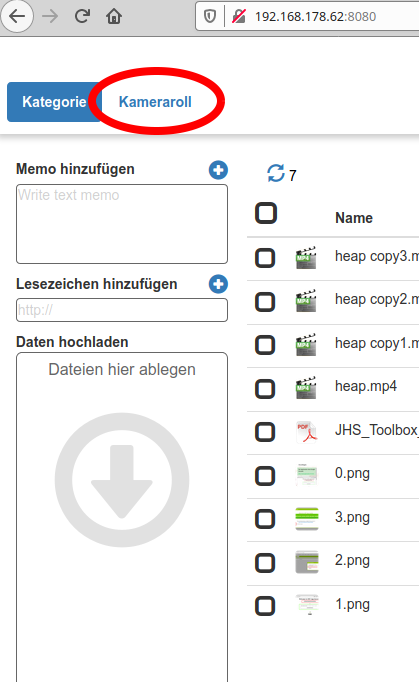Go to browser home page

tap(114, 17)
